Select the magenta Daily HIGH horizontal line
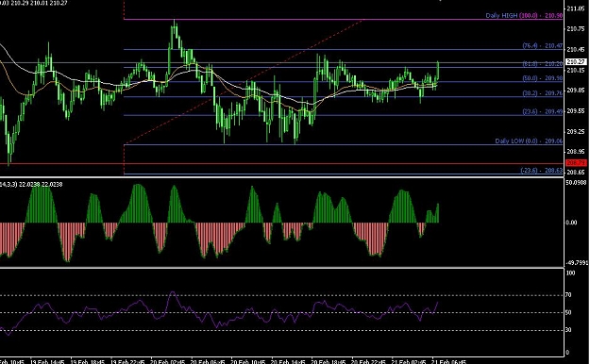This screenshot has height=364, width=590. click(x=344, y=19)
